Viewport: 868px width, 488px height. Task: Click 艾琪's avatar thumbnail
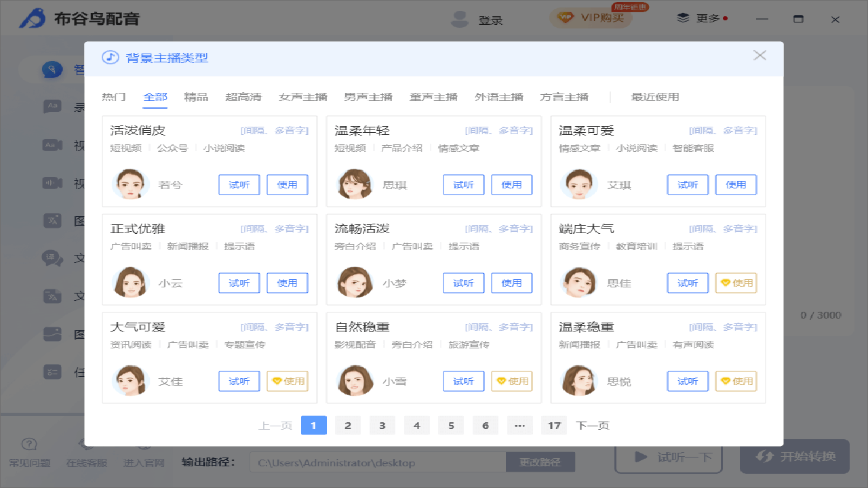[x=578, y=184]
